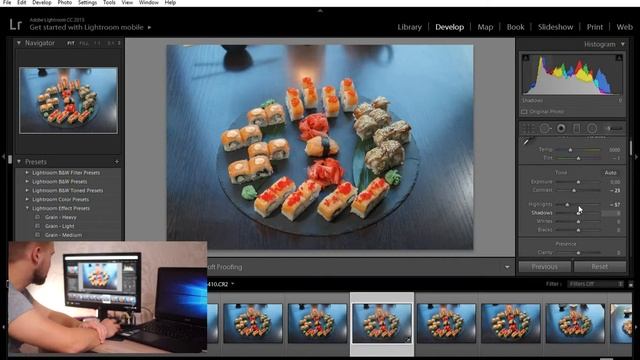The image size is (640, 360).
Task: Switch to the Print module
Action: click(x=595, y=27)
